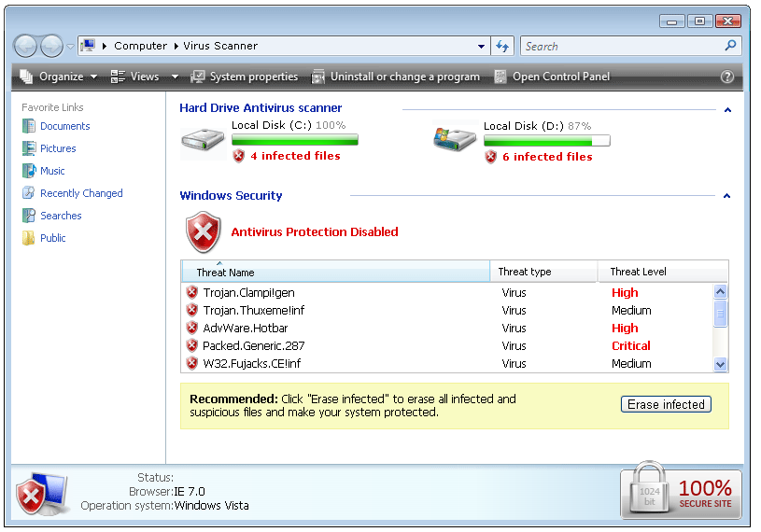Sort by Threat type column header
This screenshot has width=761, height=532.
543,272
